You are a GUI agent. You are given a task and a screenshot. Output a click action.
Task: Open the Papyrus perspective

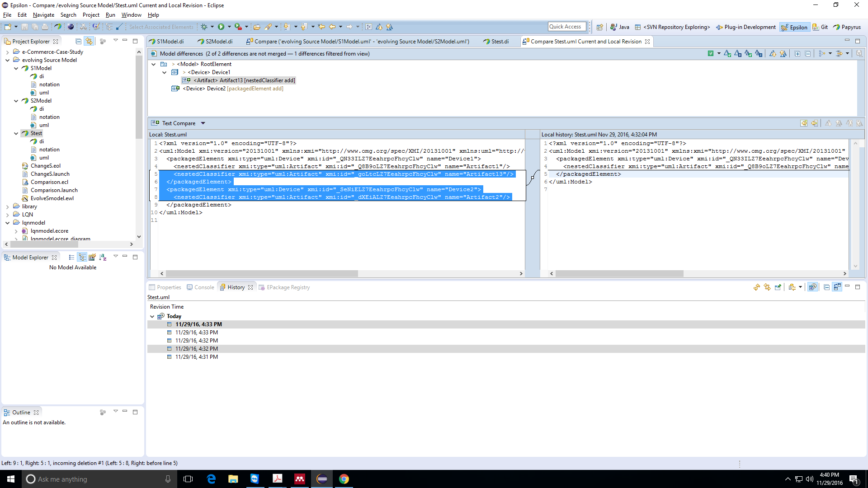pyautogui.click(x=847, y=27)
